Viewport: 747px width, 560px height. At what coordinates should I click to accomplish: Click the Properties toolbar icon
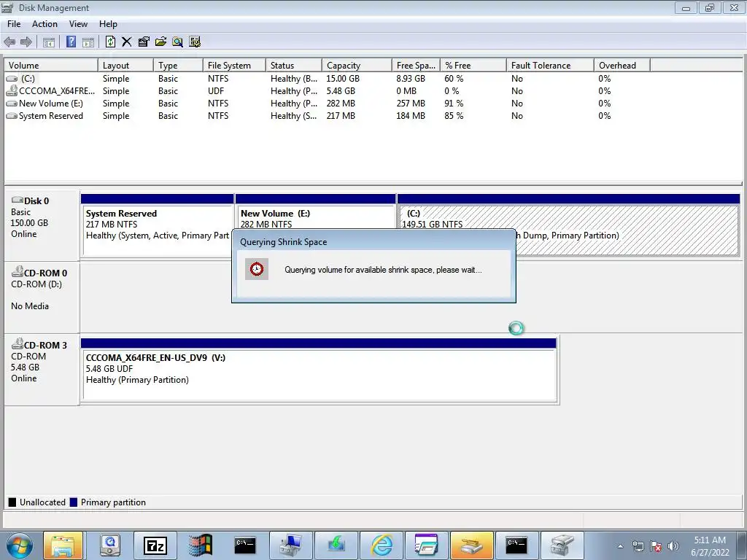[144, 42]
